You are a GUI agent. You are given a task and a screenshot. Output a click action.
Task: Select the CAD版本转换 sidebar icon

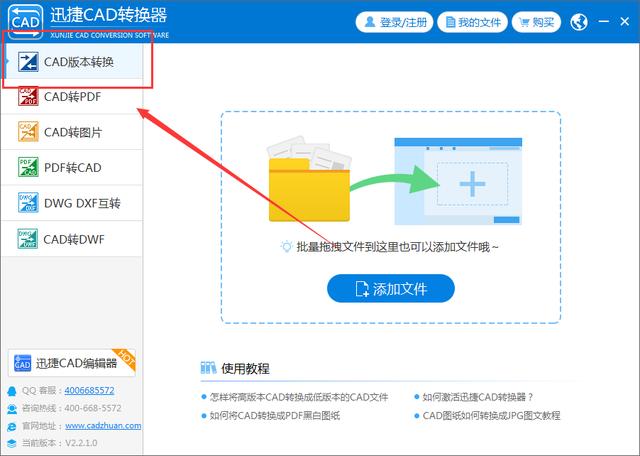[x=28, y=62]
